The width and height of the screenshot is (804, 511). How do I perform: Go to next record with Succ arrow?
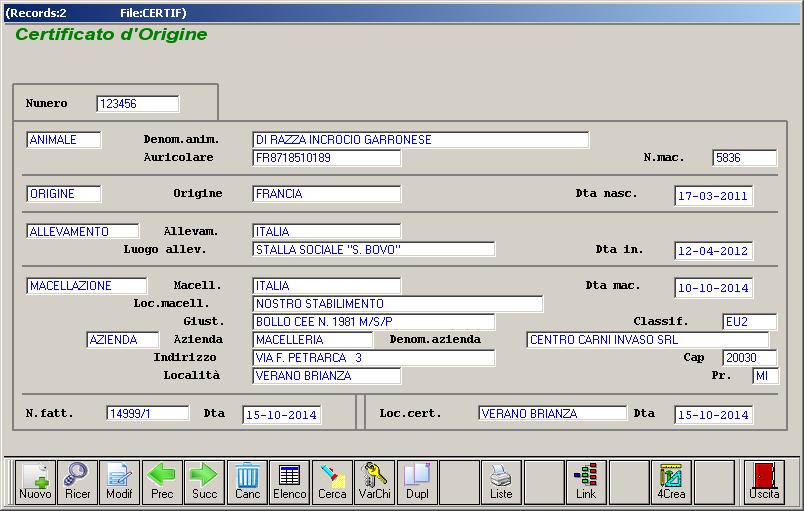pos(205,482)
